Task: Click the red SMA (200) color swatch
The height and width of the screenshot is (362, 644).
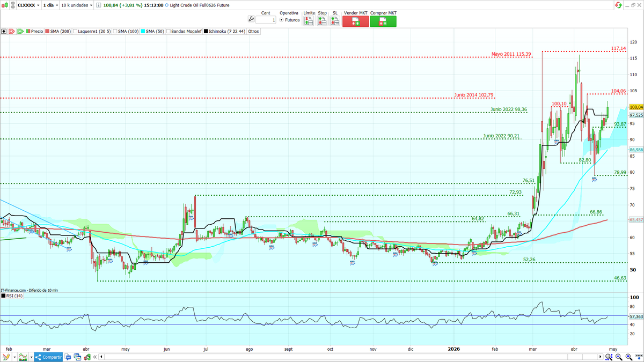Action: (x=47, y=31)
